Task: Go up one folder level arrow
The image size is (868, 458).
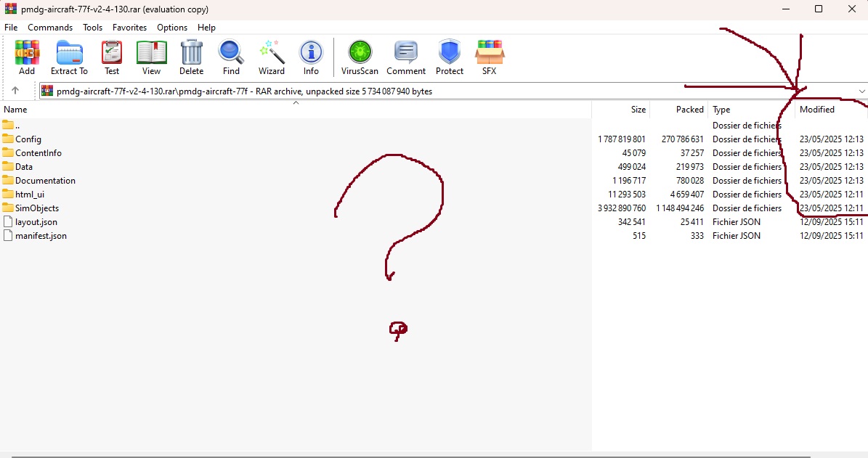Action: coord(15,91)
